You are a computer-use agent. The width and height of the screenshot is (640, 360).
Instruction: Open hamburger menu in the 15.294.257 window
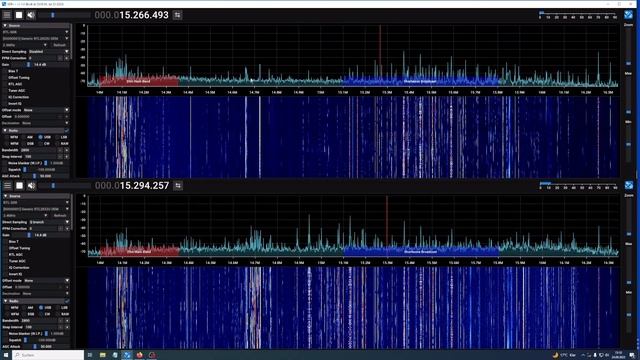tap(7, 186)
